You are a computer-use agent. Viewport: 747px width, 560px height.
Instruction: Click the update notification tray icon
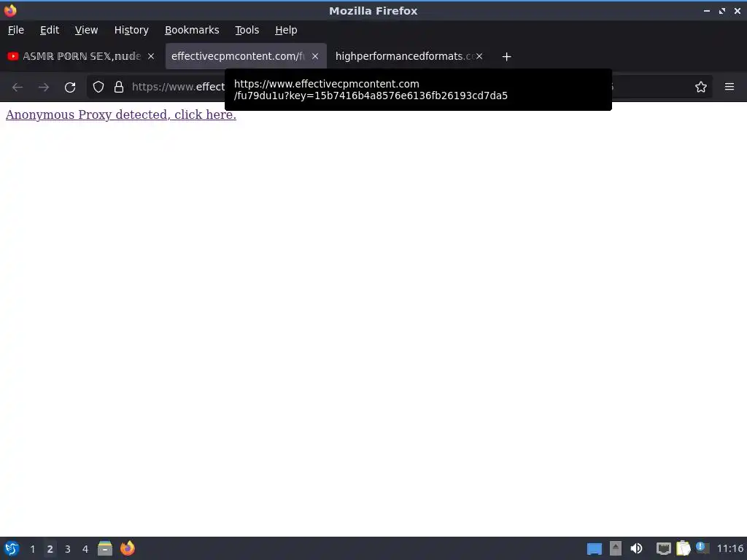[703, 548]
